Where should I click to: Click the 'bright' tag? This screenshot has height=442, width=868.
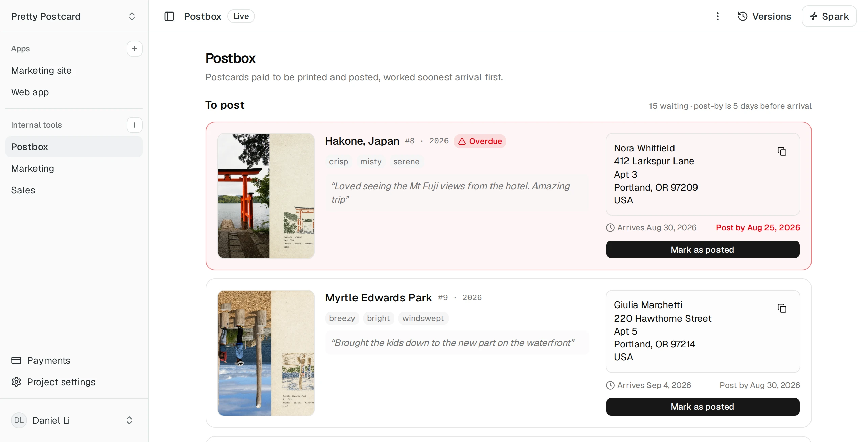point(378,318)
